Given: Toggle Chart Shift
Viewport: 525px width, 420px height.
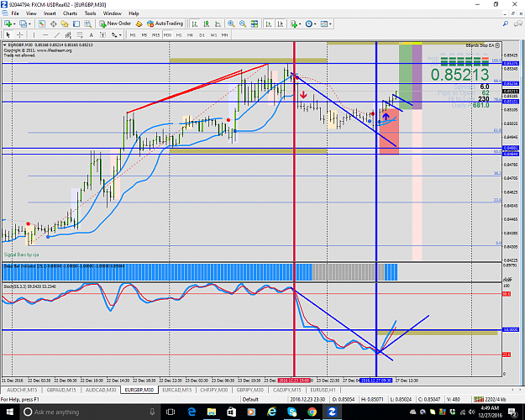Looking at the screenshot, I should (x=281, y=24).
